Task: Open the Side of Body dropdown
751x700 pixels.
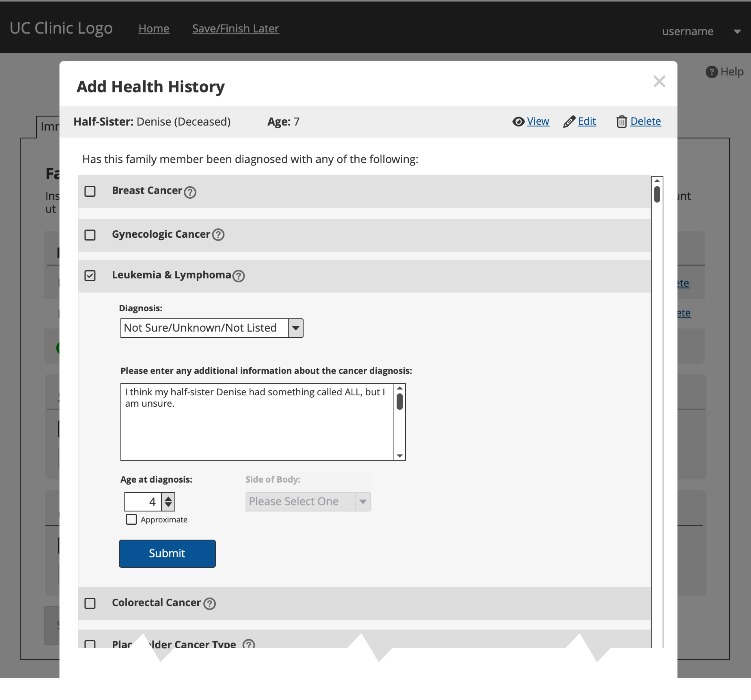Action: [308, 502]
